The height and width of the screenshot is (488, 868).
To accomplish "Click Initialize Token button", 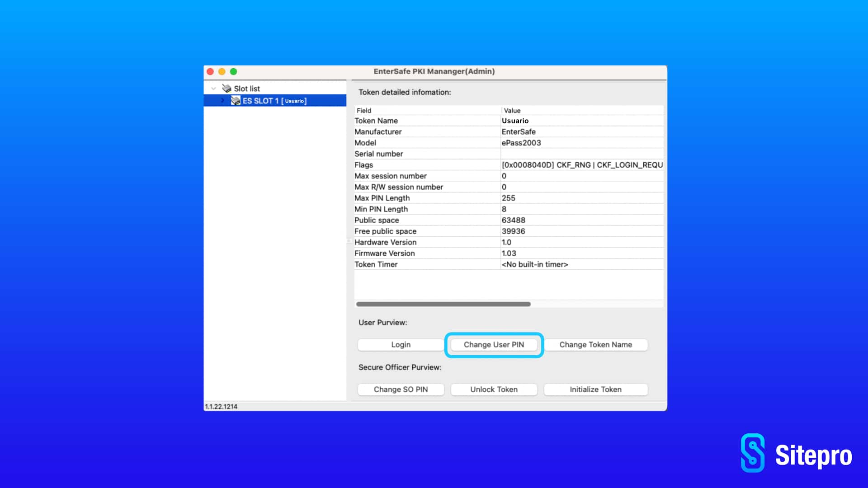I will [x=595, y=389].
